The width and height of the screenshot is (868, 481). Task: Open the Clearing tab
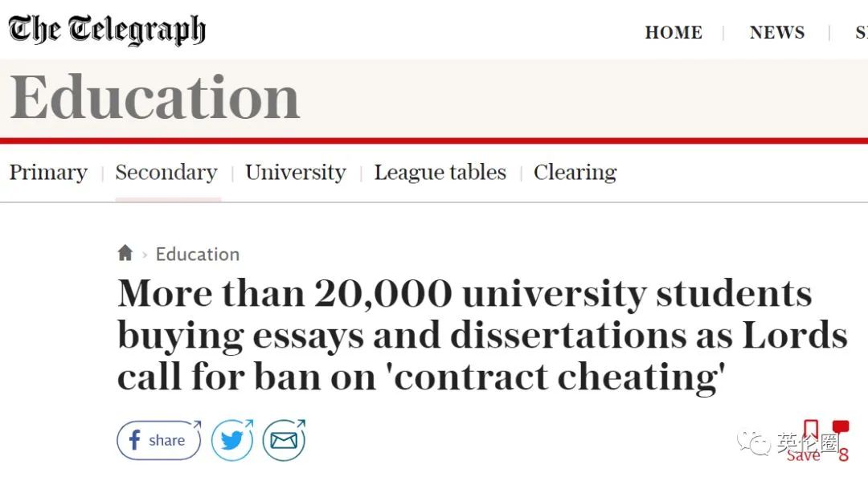(x=575, y=173)
